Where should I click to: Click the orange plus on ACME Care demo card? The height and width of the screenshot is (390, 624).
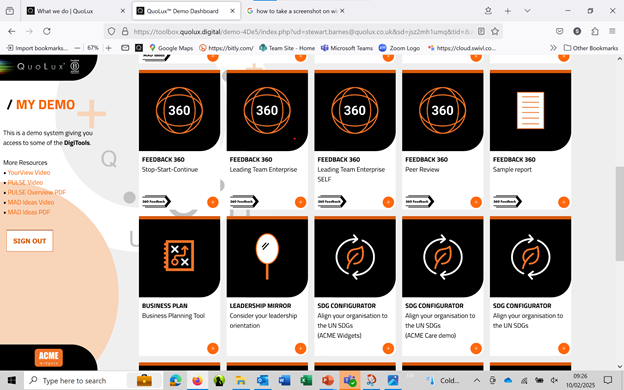(x=476, y=348)
